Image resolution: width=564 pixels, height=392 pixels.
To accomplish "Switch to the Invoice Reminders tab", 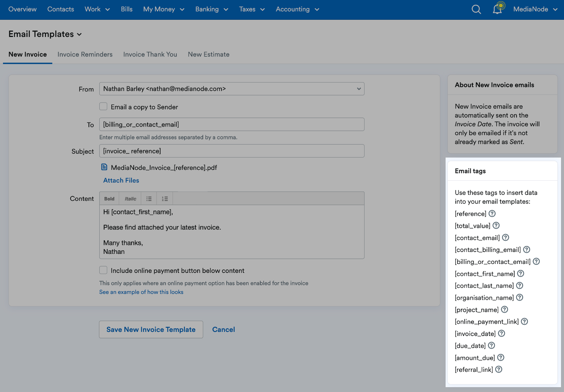I will click(85, 54).
